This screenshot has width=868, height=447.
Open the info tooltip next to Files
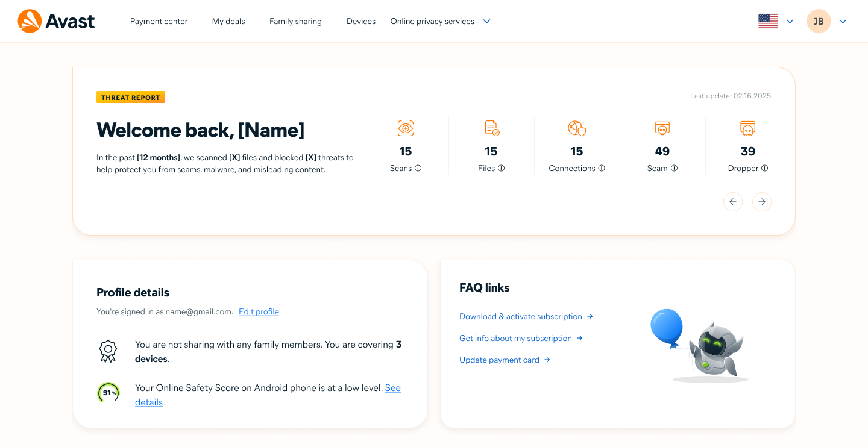coord(502,169)
